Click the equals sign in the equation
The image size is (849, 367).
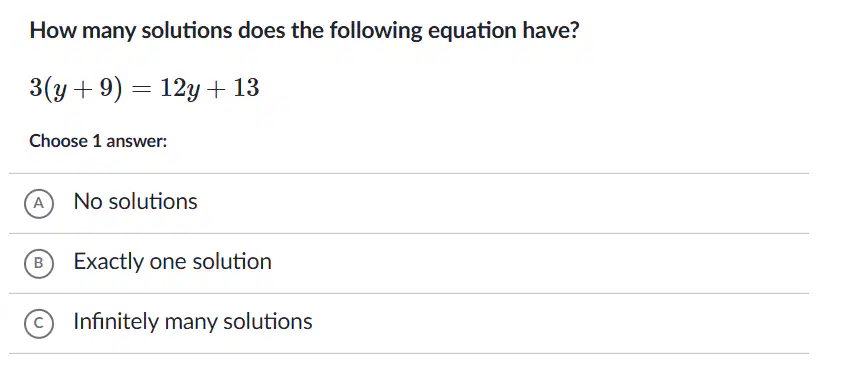coord(142,88)
